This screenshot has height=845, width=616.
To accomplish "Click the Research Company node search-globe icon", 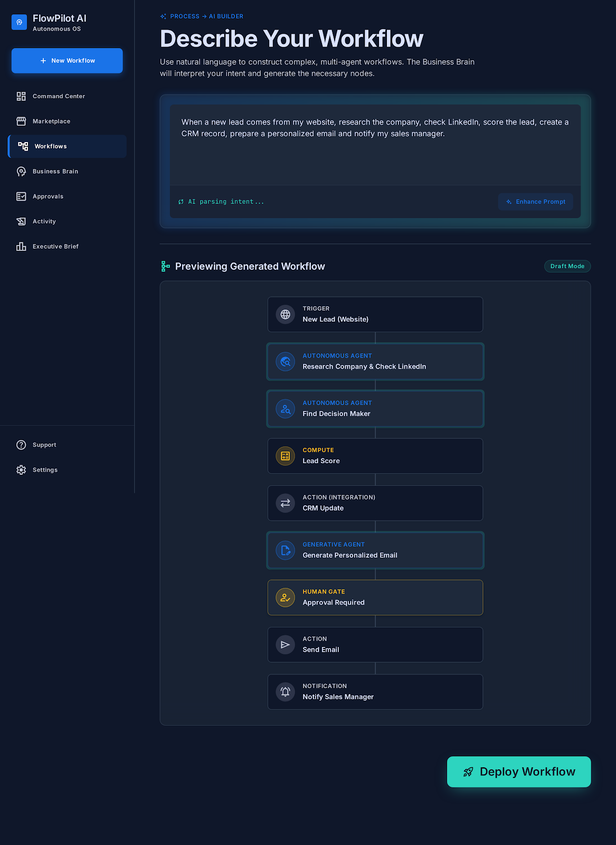I will coord(286,362).
